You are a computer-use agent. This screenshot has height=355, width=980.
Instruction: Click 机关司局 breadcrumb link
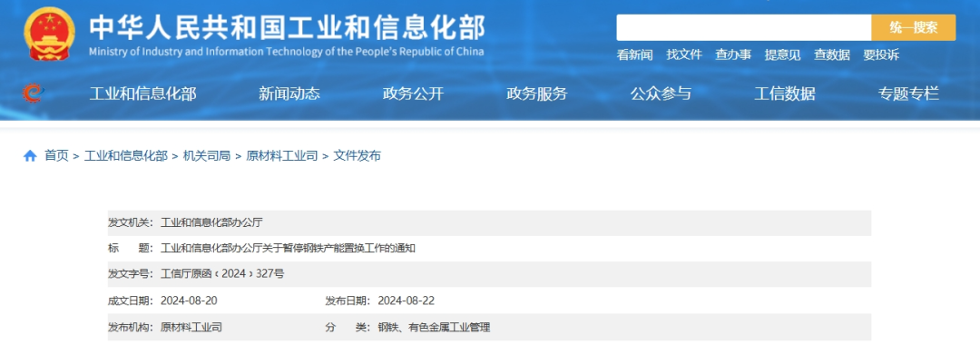206,156
